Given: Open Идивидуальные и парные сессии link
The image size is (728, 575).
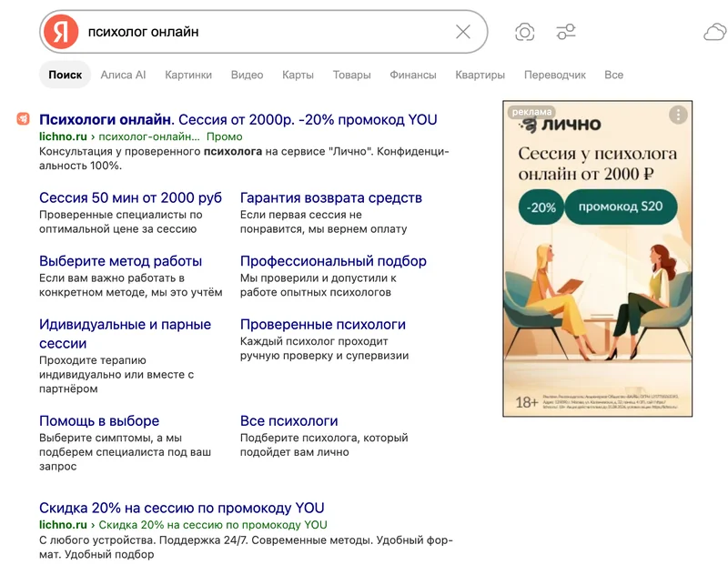Looking at the screenshot, I should tap(125, 334).
